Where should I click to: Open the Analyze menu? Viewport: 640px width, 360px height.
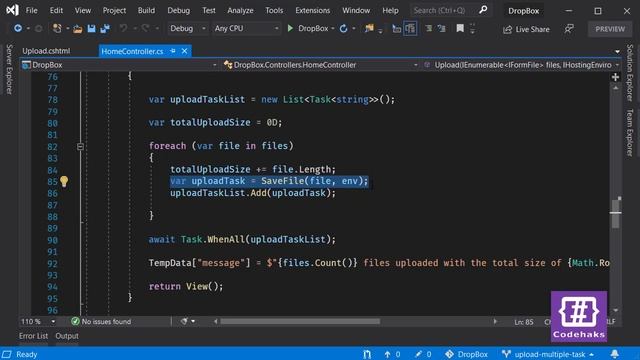(x=240, y=10)
